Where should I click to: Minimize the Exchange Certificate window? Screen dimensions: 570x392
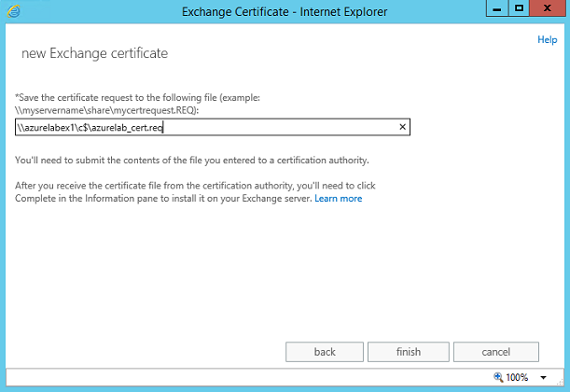(497, 8)
